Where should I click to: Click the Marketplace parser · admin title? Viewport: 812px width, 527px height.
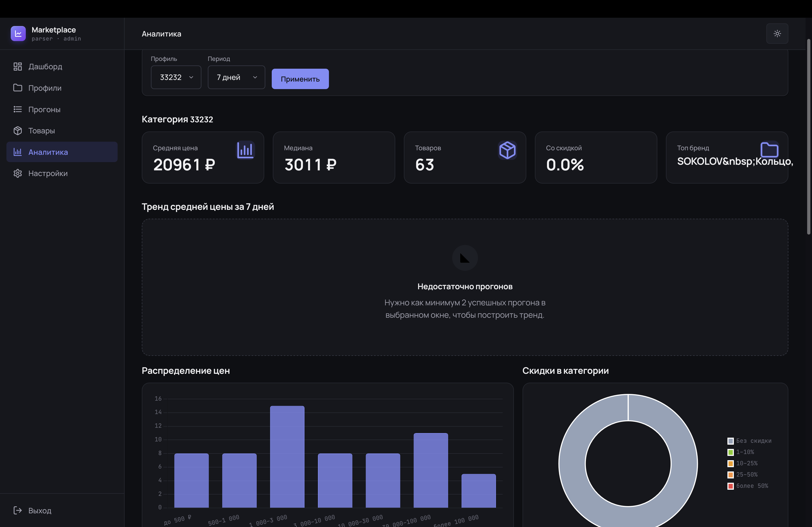coord(56,34)
